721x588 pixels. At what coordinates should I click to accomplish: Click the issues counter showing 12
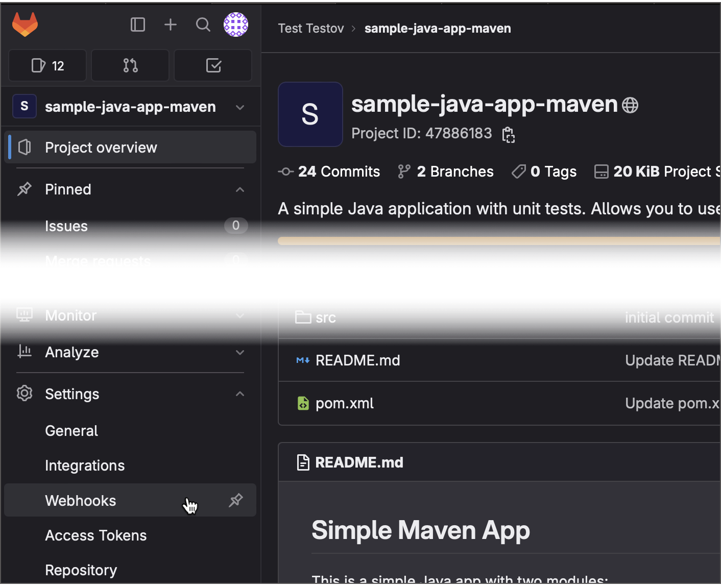(47, 65)
